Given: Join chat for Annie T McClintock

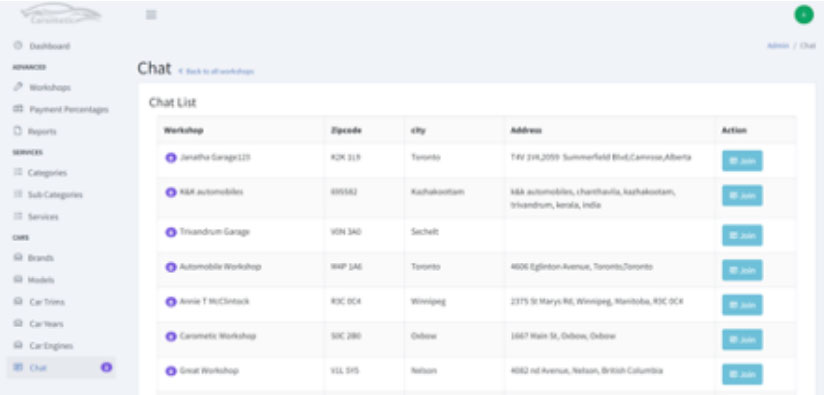Looking at the screenshot, I should point(742,305).
